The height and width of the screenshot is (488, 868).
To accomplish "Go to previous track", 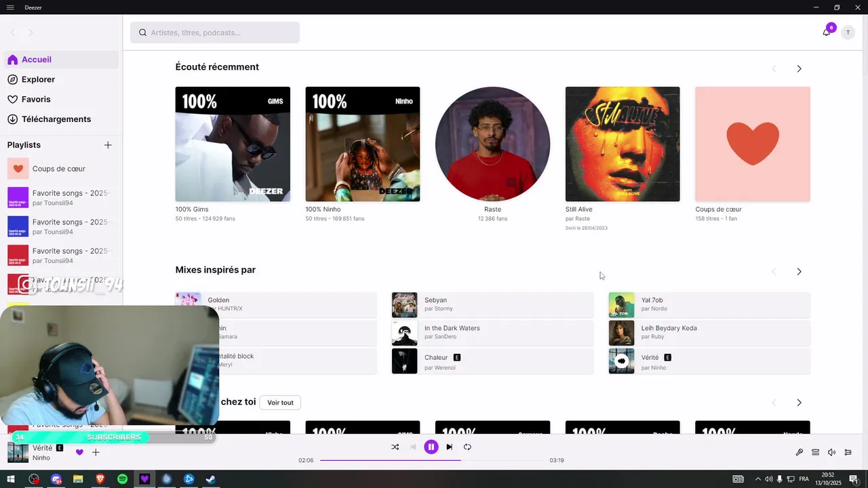I will coord(413,447).
